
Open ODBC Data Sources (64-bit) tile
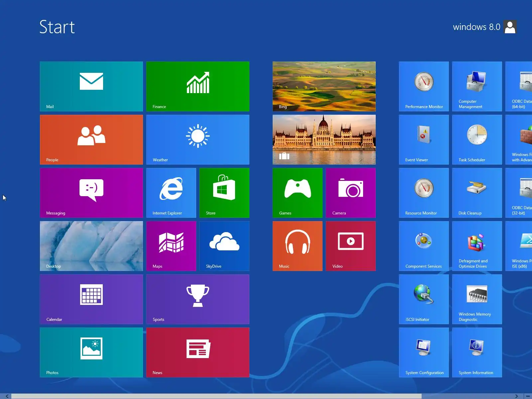coord(519,86)
